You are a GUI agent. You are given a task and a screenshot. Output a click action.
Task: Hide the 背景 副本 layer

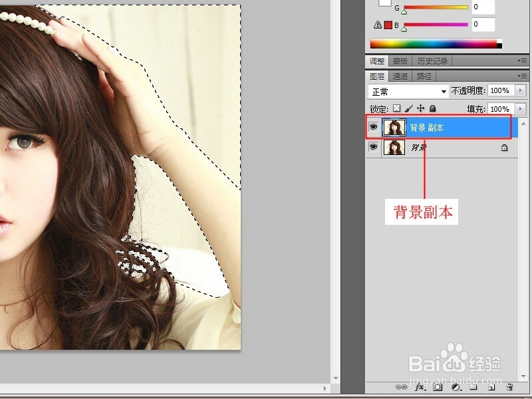[x=373, y=127]
